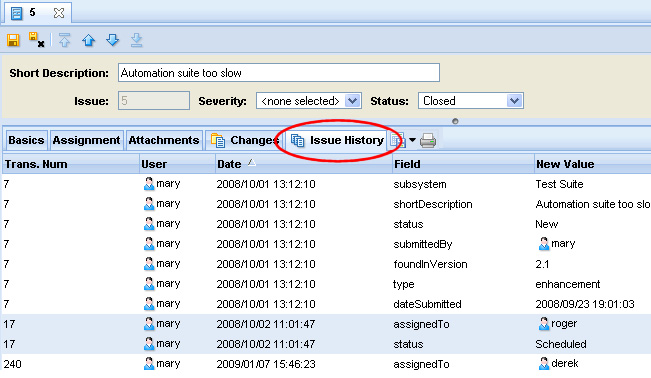
Task: Click the table icon beside Issue History
Action: [397, 140]
